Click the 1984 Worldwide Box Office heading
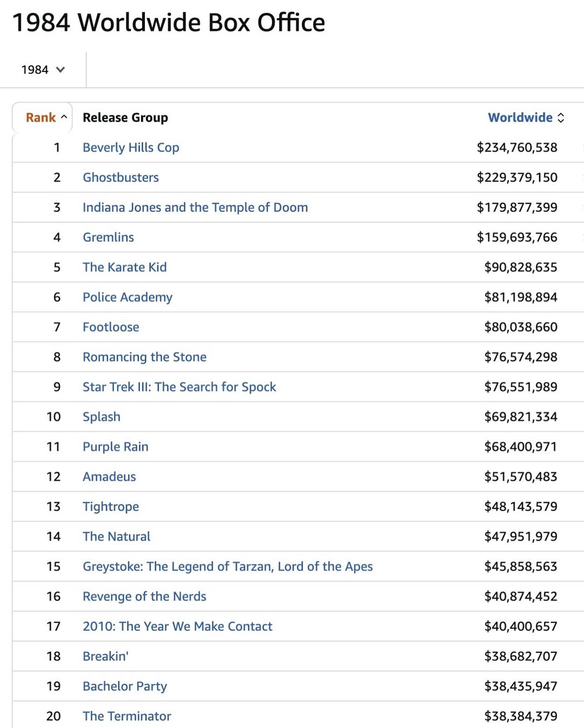This screenshot has height=728, width=584. pos(169,23)
